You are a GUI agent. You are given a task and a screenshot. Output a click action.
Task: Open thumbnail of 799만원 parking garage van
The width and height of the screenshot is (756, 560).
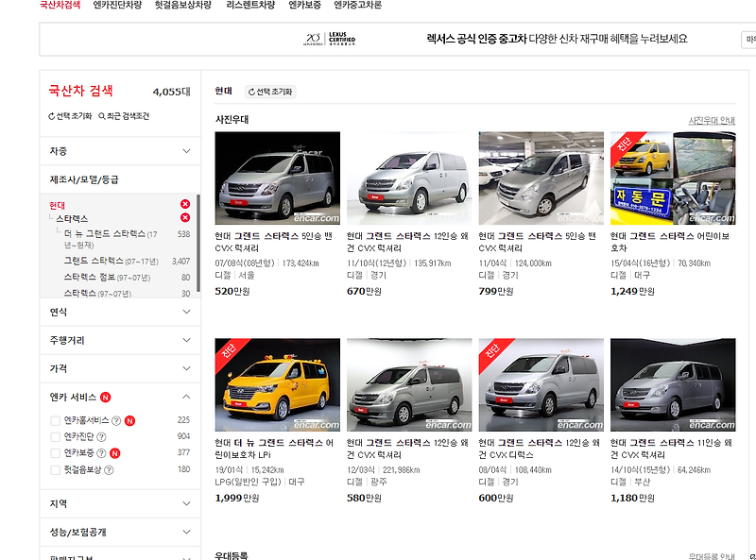coord(541,178)
